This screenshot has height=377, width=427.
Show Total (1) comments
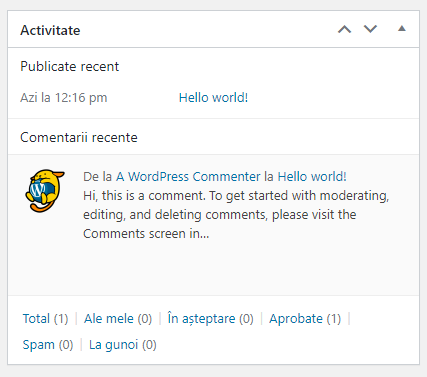click(x=45, y=319)
